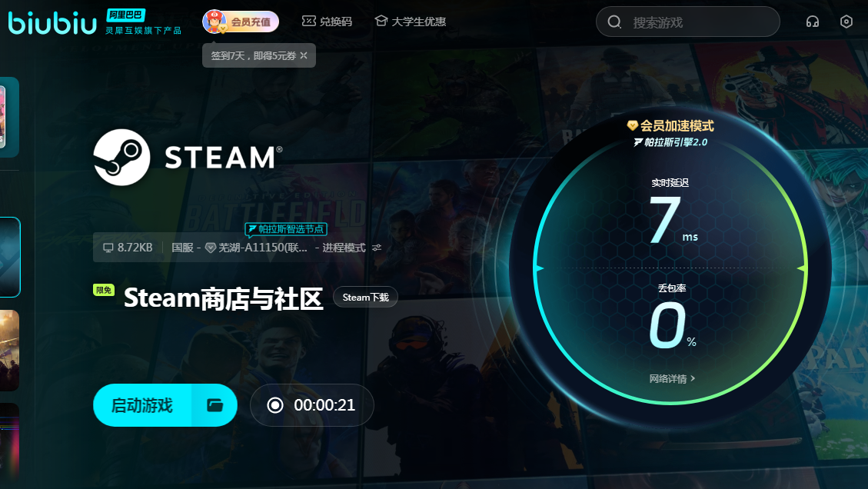Image resolution: width=868 pixels, height=489 pixels.
Task: Click the Steam商店与社区 title
Action: click(x=223, y=298)
